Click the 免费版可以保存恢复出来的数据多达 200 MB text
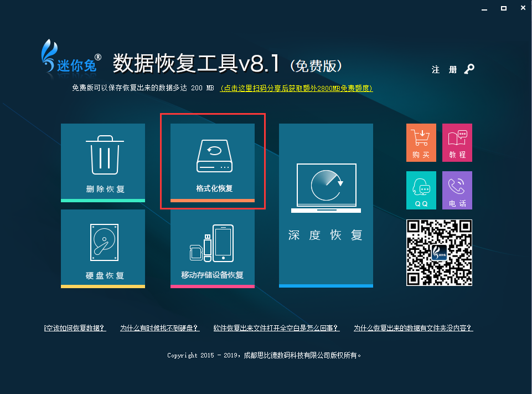Image resolution: width=532 pixels, height=394 pixels. (x=143, y=88)
